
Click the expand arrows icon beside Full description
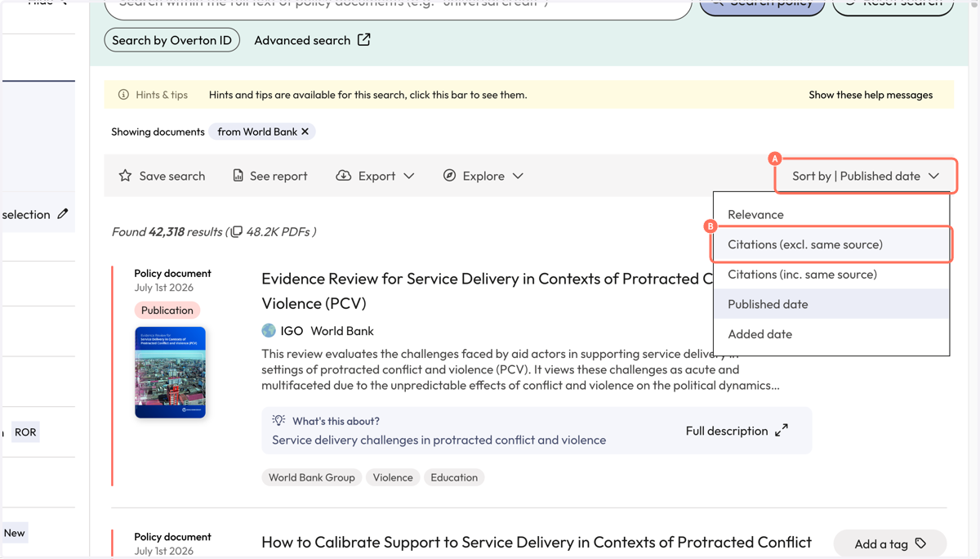(x=782, y=430)
